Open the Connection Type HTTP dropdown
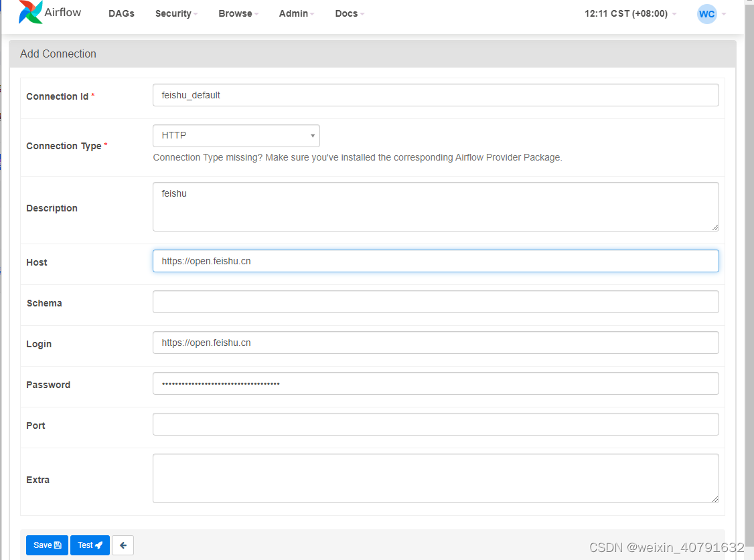Image resolution: width=754 pixels, height=560 pixels. tap(236, 136)
